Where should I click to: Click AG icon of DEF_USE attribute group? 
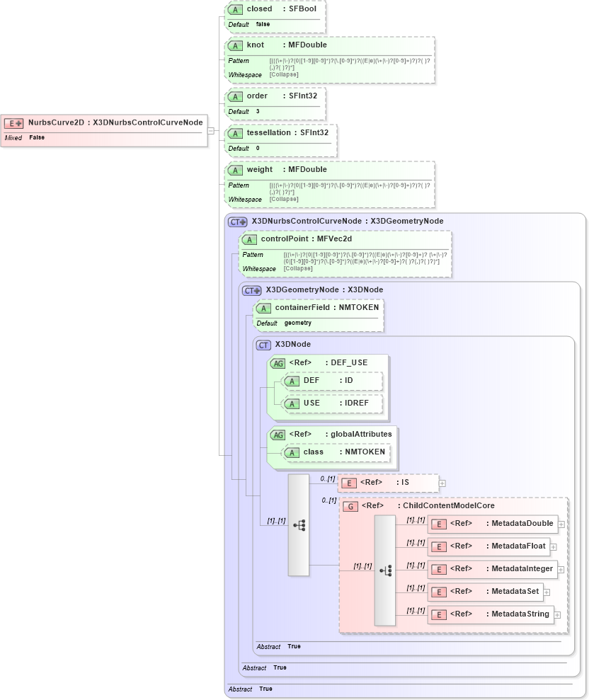tap(278, 363)
